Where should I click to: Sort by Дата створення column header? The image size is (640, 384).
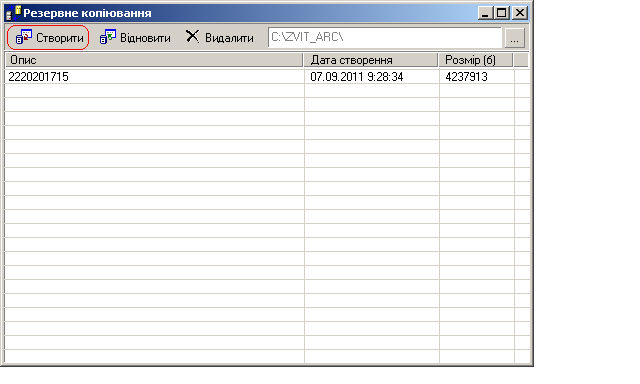(x=371, y=60)
